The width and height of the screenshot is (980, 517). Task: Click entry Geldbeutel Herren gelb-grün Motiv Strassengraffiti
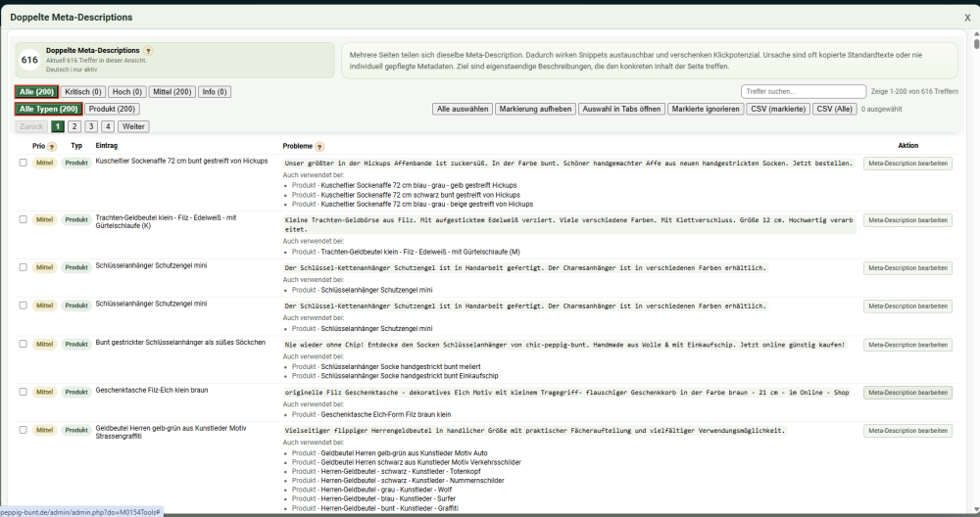click(x=171, y=432)
